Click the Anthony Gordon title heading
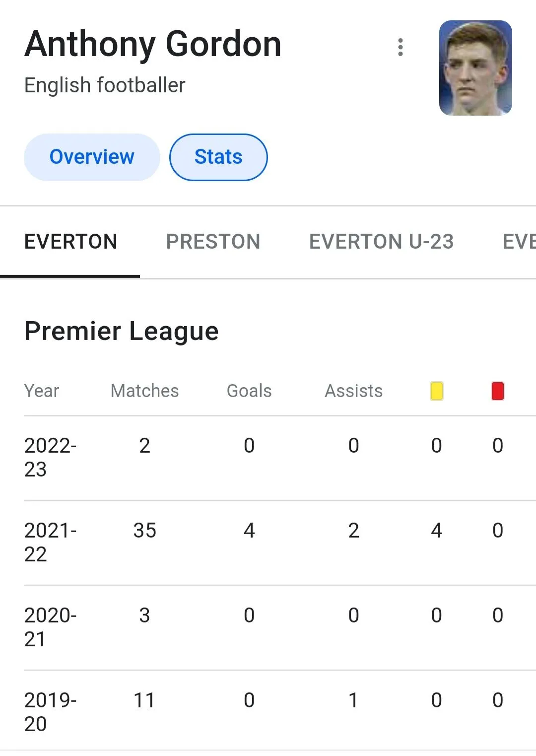The height and width of the screenshot is (756, 536). coord(153,44)
